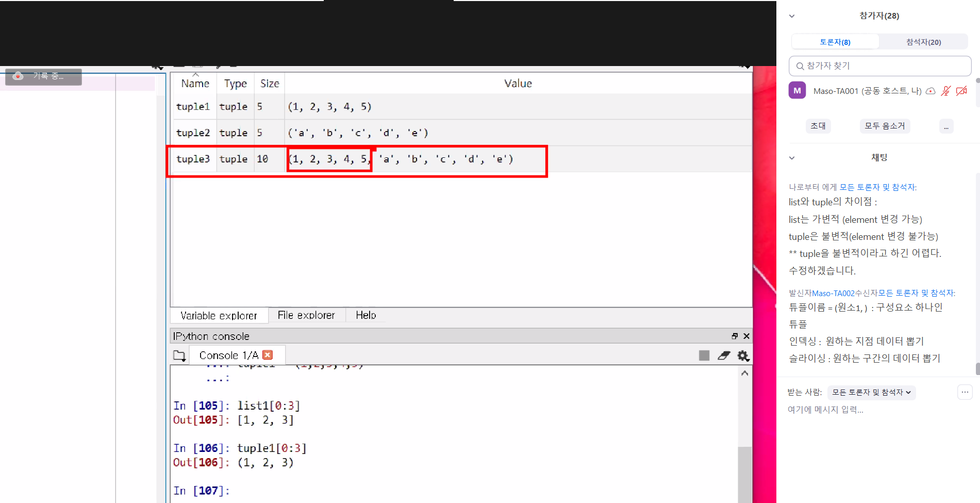Unmute Maso-TA001 via the microphone icon
Image resolution: width=980 pixels, height=503 pixels.
(945, 91)
